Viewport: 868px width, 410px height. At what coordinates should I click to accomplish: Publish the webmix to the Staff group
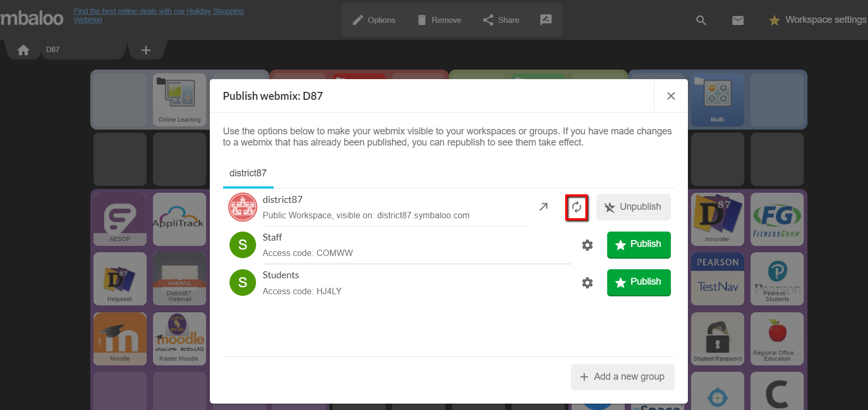tap(639, 244)
